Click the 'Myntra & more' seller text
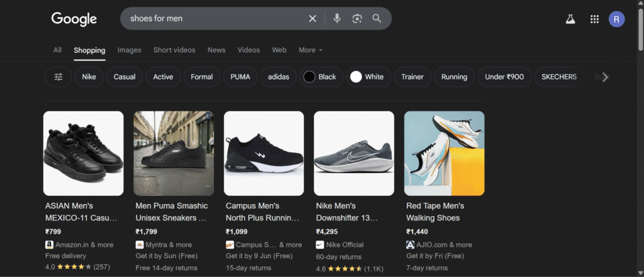644x277 pixels. tap(169, 245)
